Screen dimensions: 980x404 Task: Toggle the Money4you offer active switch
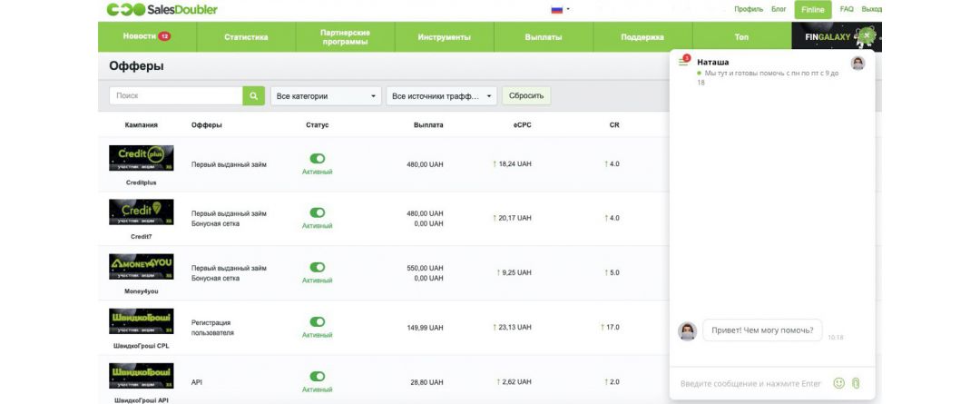tap(318, 267)
